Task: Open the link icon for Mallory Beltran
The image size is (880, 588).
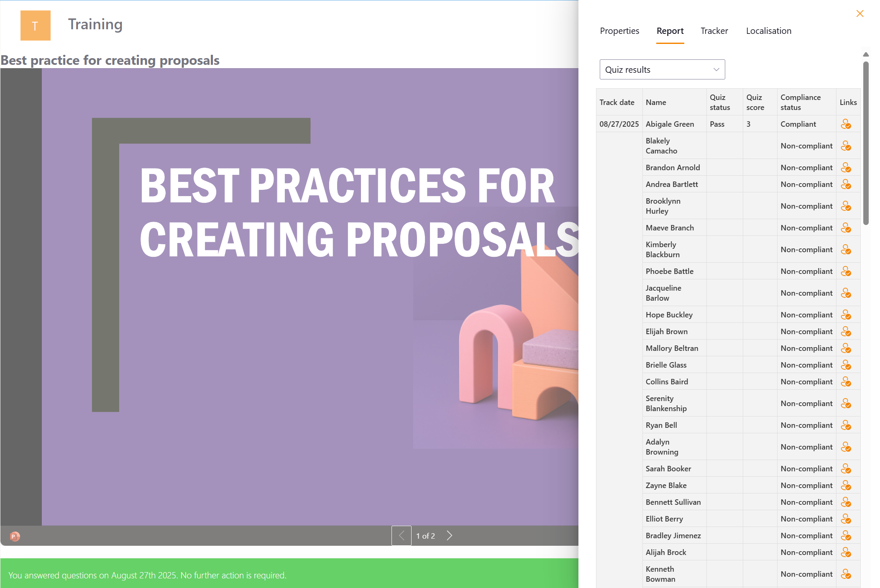Action: pyautogui.click(x=846, y=348)
